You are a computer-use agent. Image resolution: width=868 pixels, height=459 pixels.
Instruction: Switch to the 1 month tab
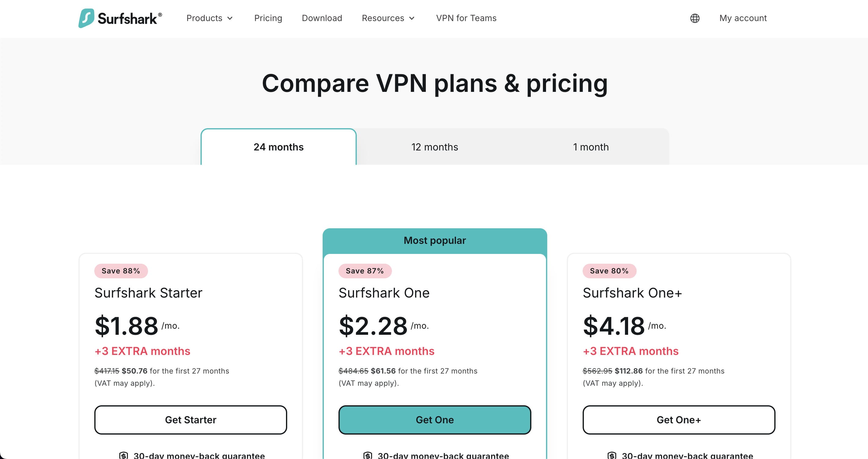tap(591, 147)
